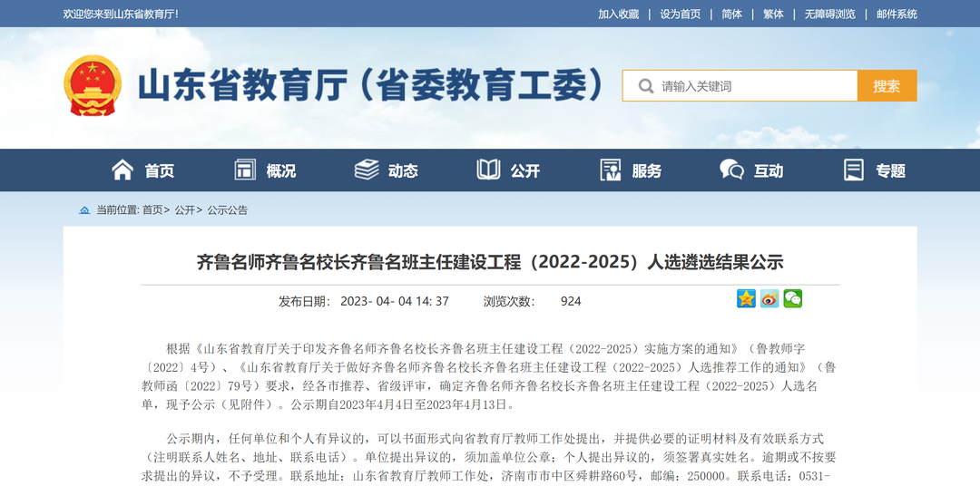Select 设为首页 in top bar
The height and width of the screenshot is (486, 980).
(x=680, y=14)
